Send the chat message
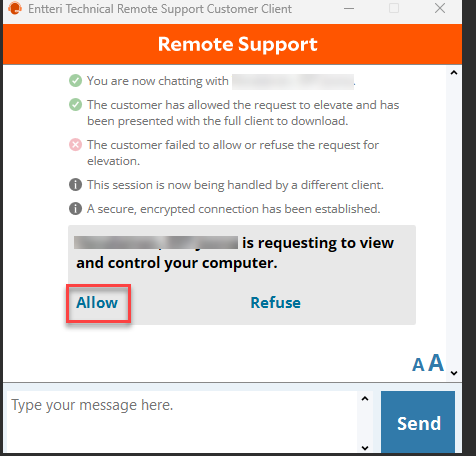This screenshot has width=476, height=456. [x=418, y=422]
